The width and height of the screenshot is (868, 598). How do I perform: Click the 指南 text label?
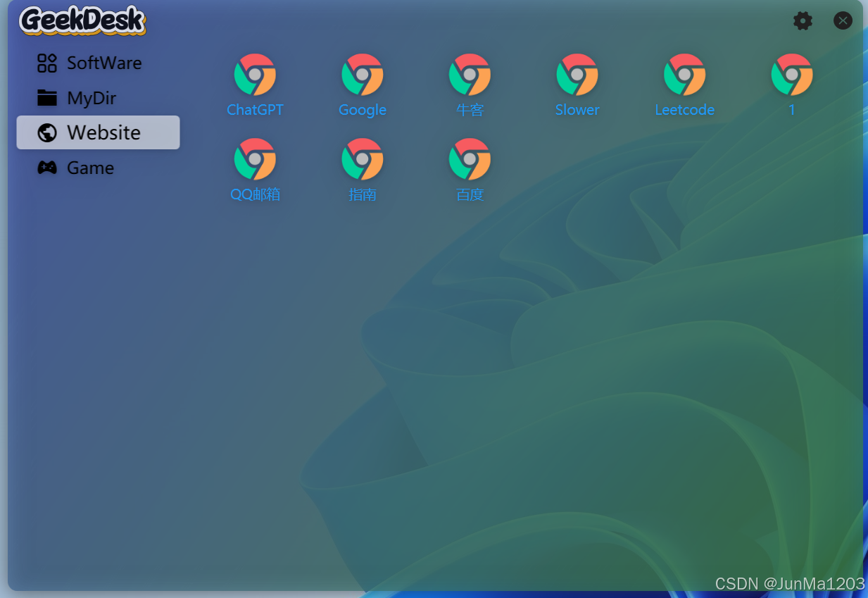(363, 194)
